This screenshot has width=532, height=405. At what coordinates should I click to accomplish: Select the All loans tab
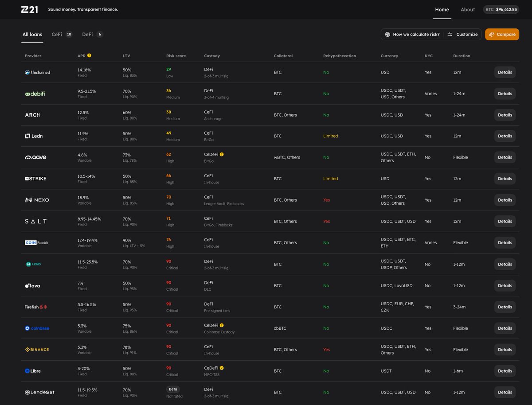[32, 34]
